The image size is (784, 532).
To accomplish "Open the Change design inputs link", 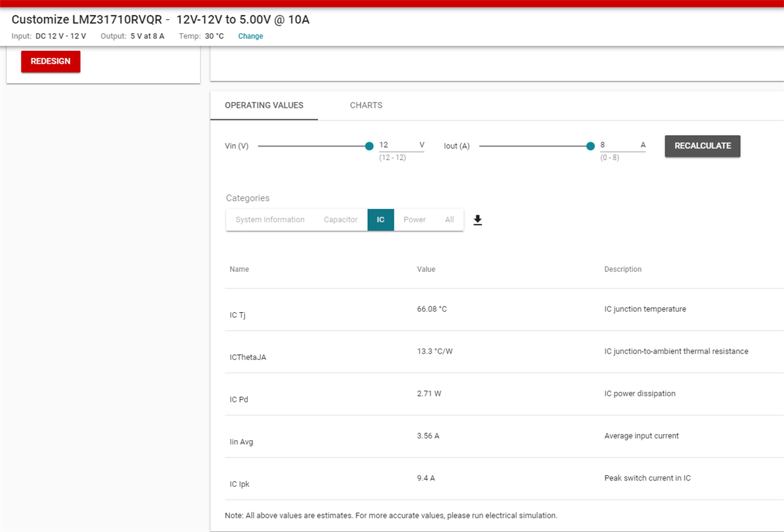I will 250,36.
